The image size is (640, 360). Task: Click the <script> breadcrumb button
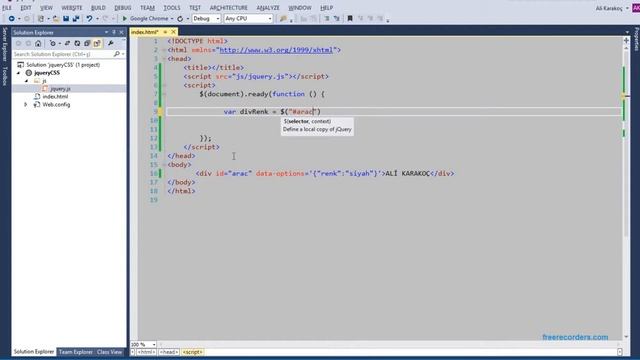193,352
